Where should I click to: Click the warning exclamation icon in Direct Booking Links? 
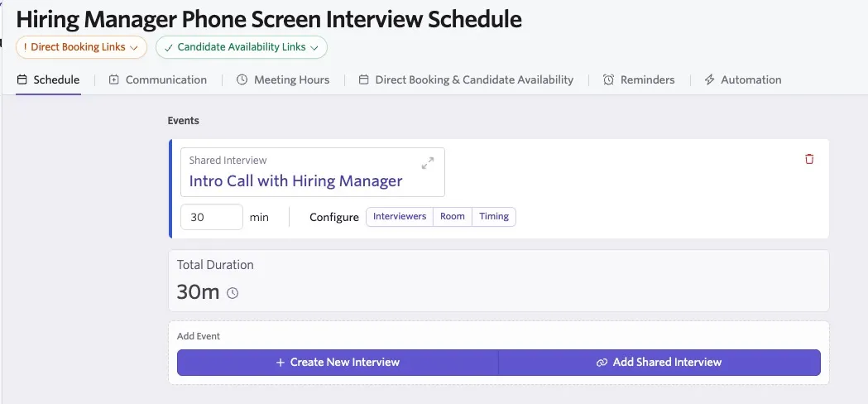tap(25, 47)
